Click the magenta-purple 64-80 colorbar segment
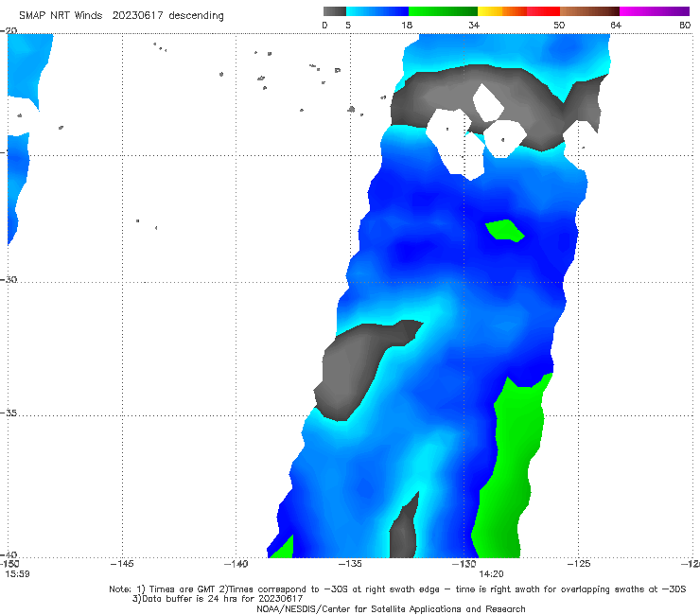 pyautogui.click(x=655, y=11)
